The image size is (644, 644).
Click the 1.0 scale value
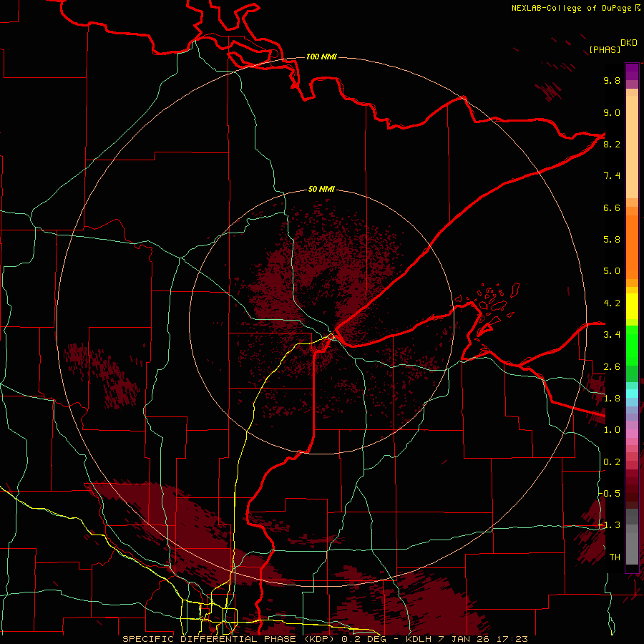click(612, 430)
